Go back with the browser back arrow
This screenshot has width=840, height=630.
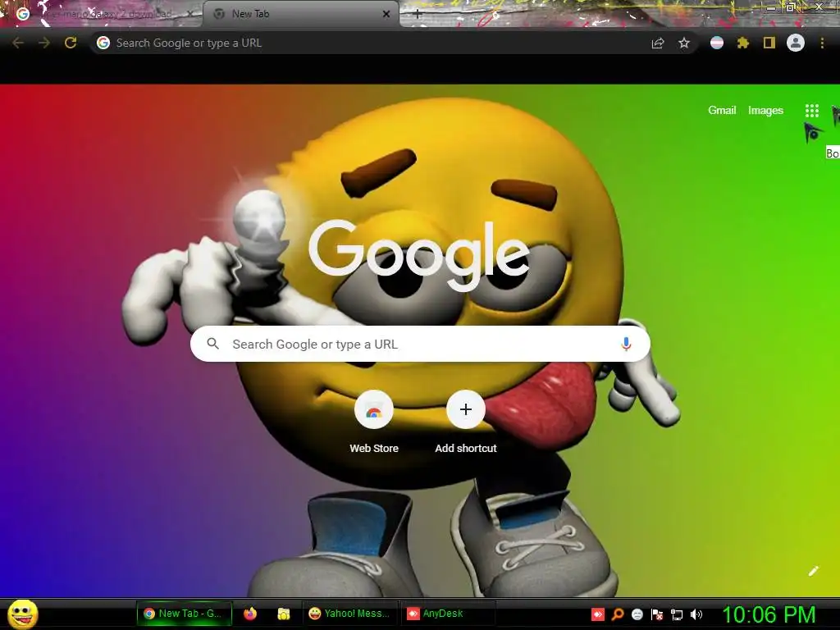tap(18, 43)
